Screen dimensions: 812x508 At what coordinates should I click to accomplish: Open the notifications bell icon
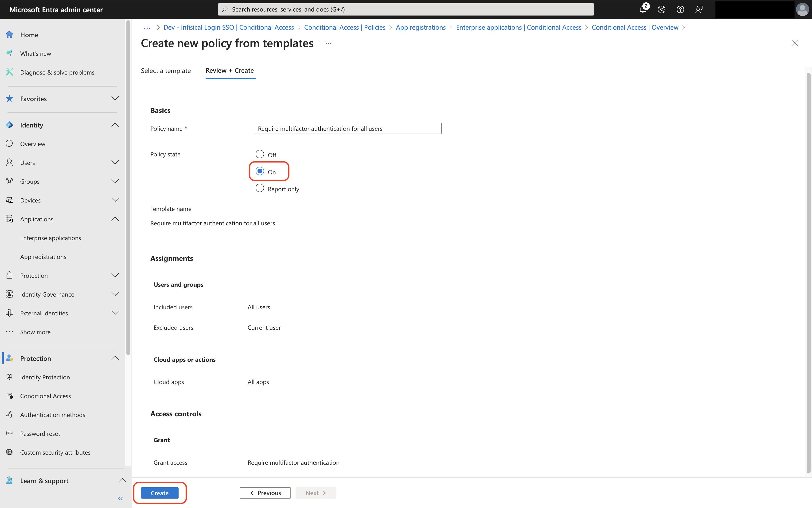[643, 9]
